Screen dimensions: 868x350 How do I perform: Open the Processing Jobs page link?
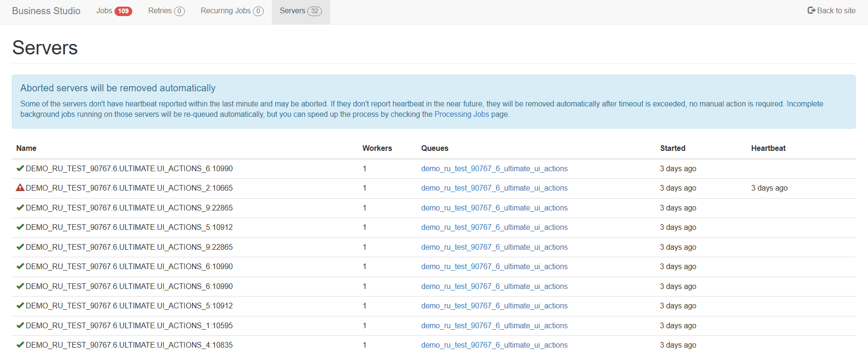461,114
